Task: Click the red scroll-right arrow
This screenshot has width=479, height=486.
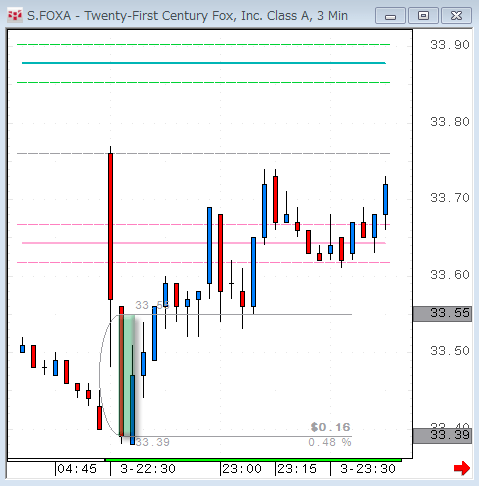Action: point(462,468)
